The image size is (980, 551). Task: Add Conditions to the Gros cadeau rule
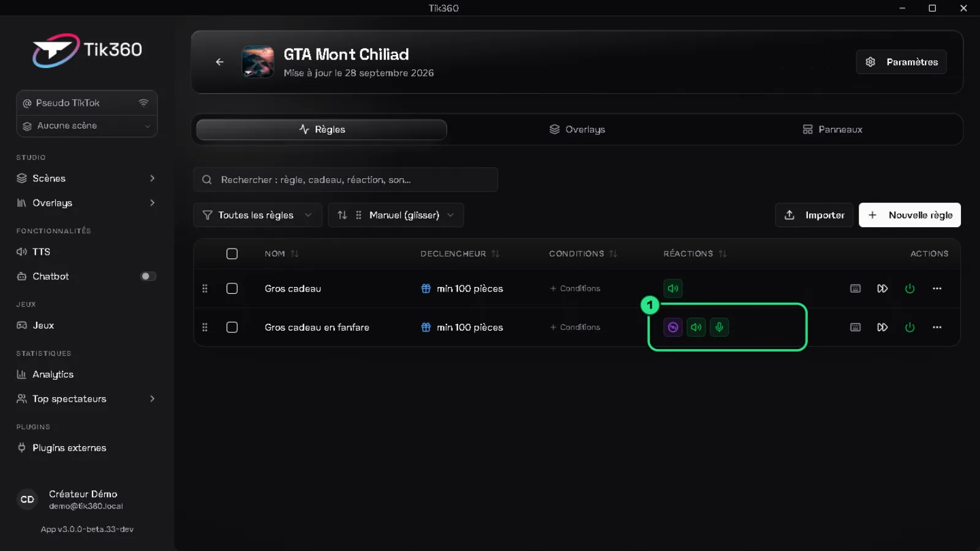(575, 288)
